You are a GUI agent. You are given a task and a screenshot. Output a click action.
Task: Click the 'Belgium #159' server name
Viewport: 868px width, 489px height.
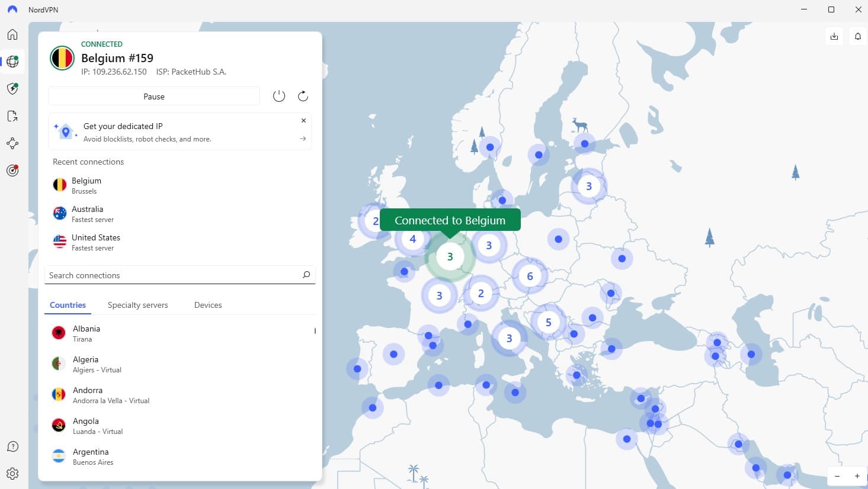click(117, 58)
